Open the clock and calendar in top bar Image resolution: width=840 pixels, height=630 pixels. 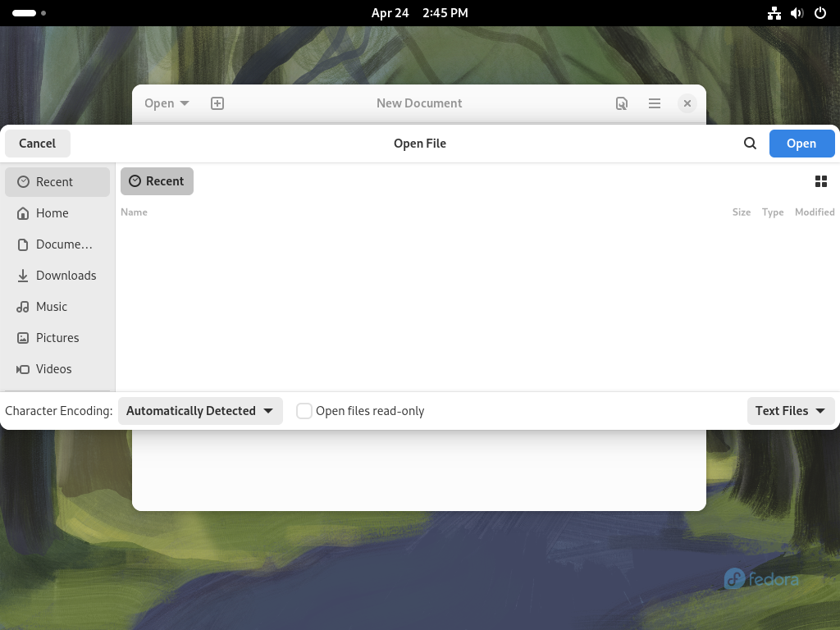[419, 13]
